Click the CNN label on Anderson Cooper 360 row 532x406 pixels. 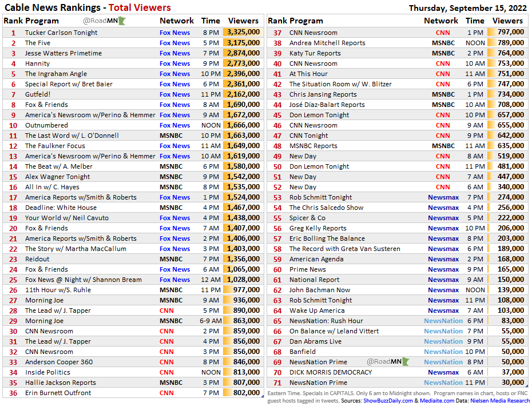coord(166,361)
